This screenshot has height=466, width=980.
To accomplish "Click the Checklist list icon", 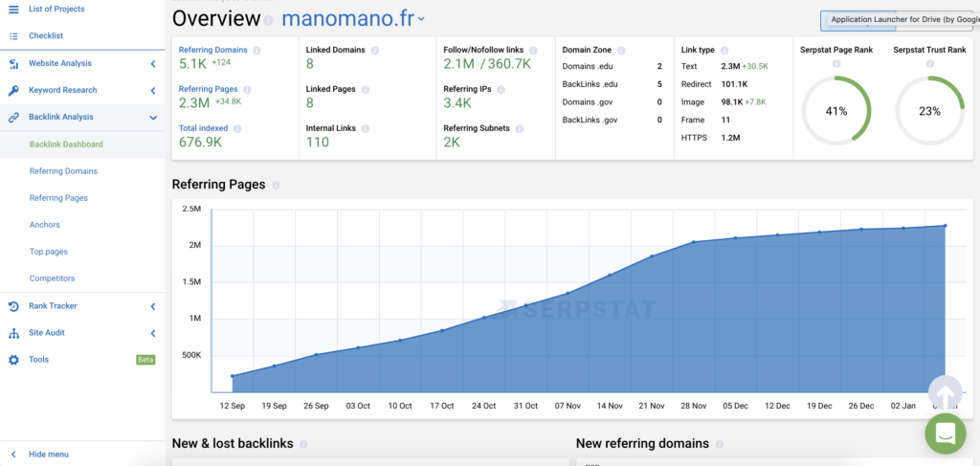I will pyautogui.click(x=13, y=36).
